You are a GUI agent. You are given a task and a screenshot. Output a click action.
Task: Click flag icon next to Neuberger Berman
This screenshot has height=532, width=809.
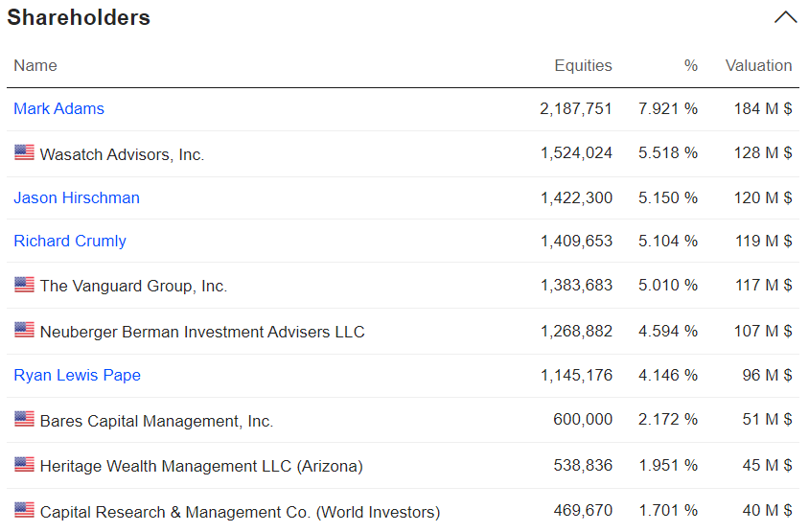pyautogui.click(x=24, y=331)
